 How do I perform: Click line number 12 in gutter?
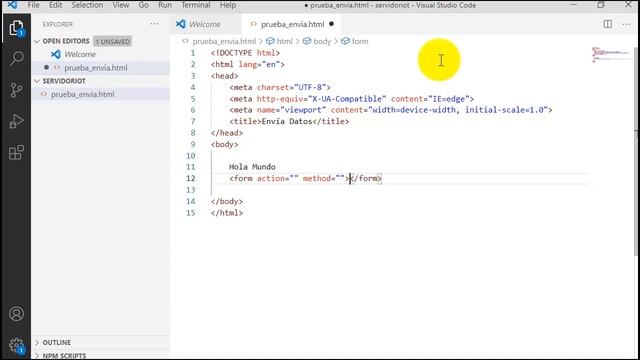click(x=191, y=178)
